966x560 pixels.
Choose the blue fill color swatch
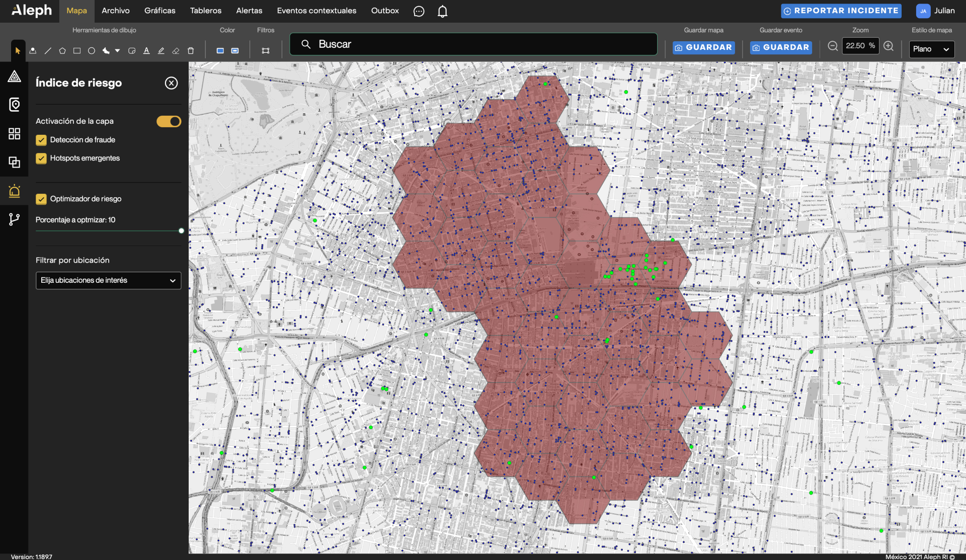tap(220, 51)
